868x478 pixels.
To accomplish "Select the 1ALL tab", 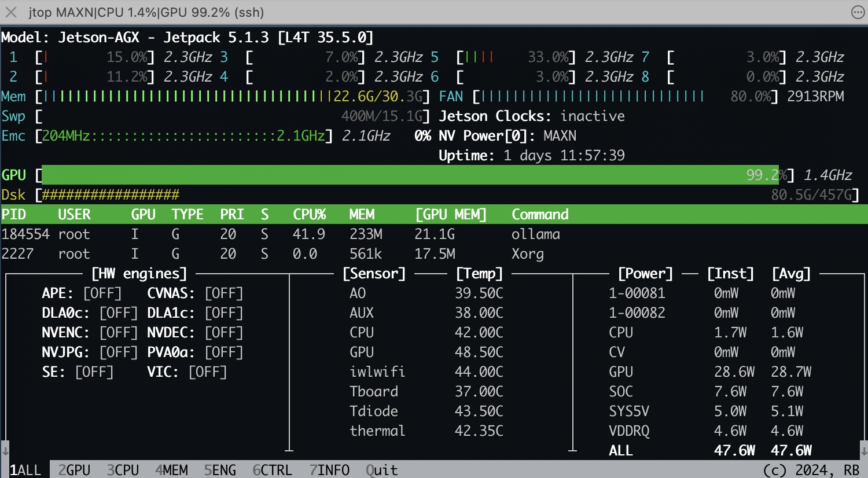I will pos(25,470).
